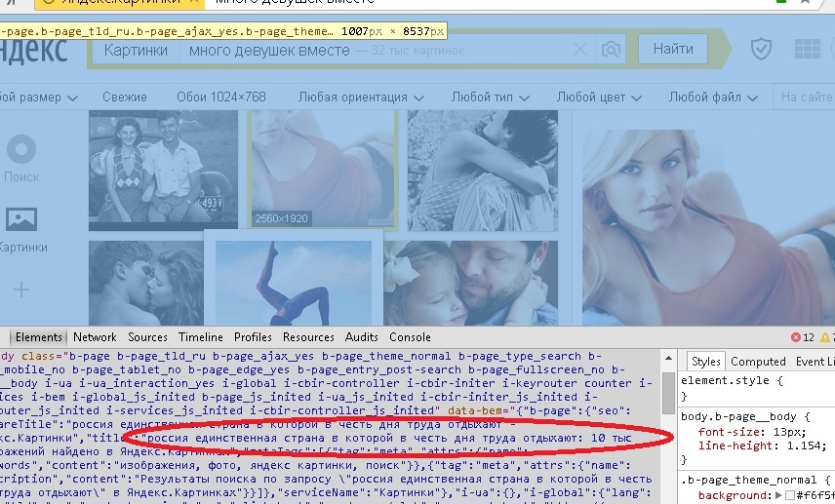Select the Свежие filter

[x=125, y=97]
